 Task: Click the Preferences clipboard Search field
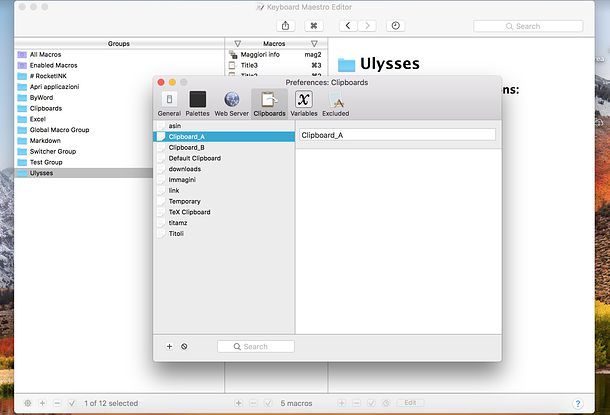coord(256,347)
